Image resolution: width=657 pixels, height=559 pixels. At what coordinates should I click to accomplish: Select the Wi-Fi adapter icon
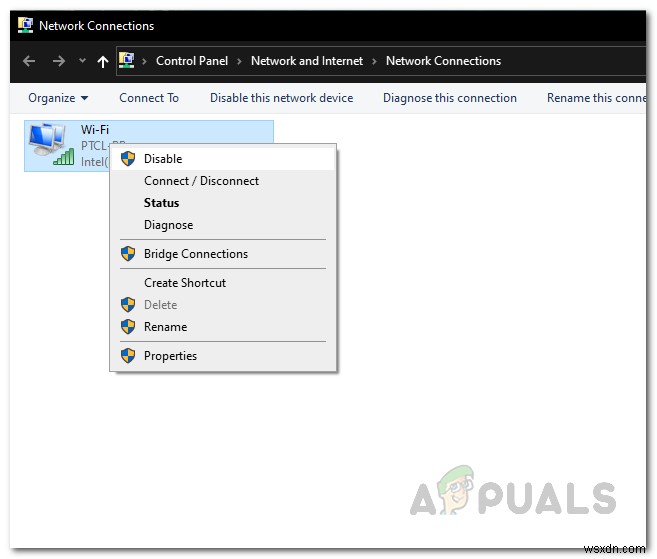point(51,144)
